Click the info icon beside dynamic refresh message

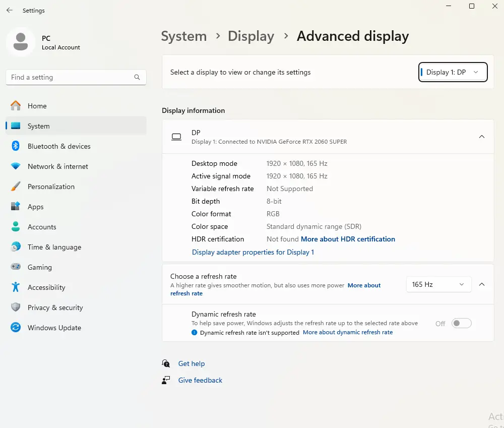(194, 333)
